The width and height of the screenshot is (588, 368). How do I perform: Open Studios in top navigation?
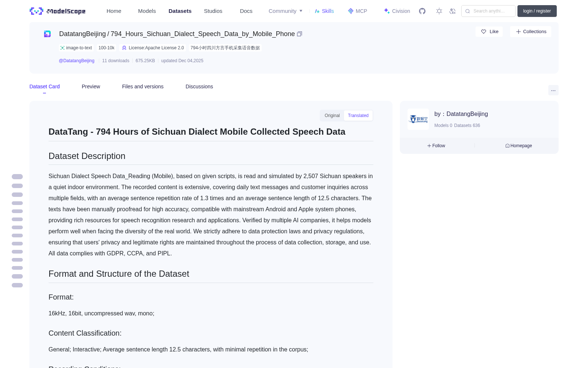(213, 11)
